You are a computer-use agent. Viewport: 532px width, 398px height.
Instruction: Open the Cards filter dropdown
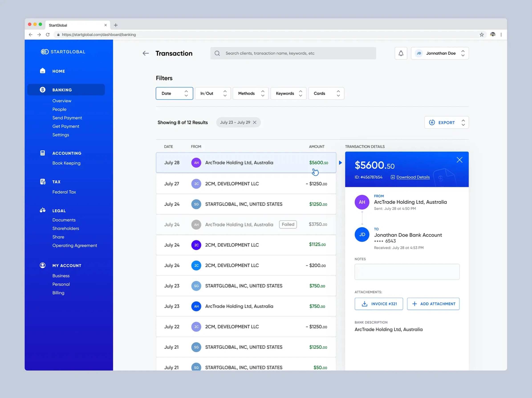coord(326,93)
